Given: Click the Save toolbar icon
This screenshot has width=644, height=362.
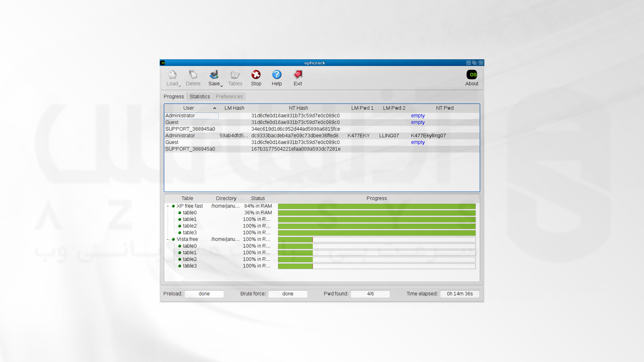Looking at the screenshot, I should tap(214, 74).
